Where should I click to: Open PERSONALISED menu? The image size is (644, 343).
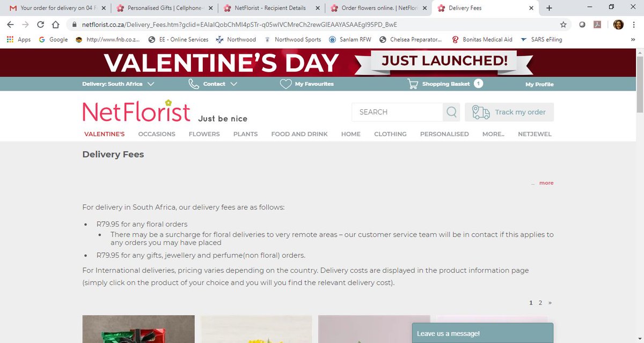[x=444, y=134]
